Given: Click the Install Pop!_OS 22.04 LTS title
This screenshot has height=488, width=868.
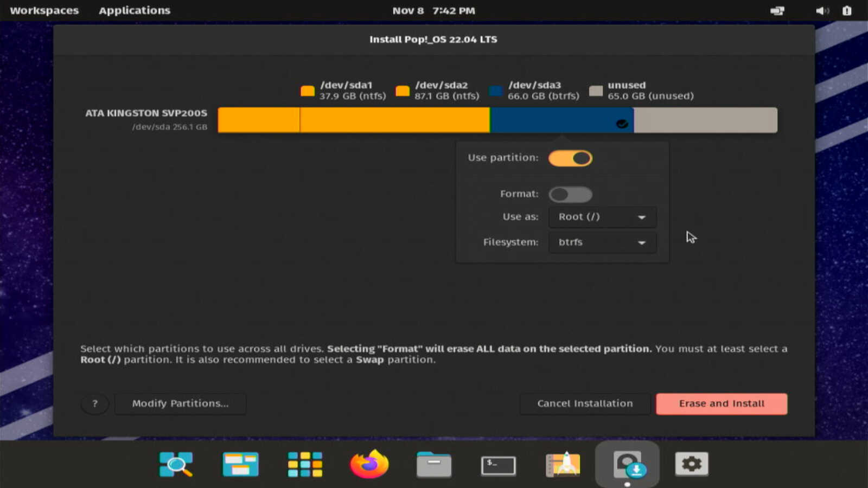Looking at the screenshot, I should [x=433, y=39].
